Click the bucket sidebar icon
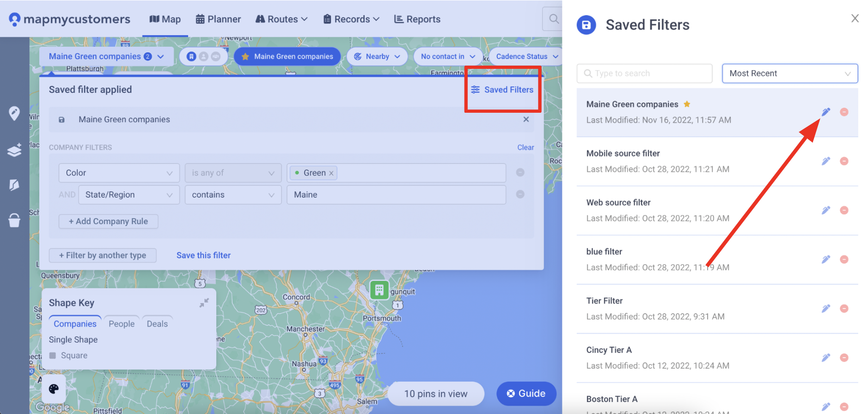Viewport: 868px width, 414px height. coord(14,220)
